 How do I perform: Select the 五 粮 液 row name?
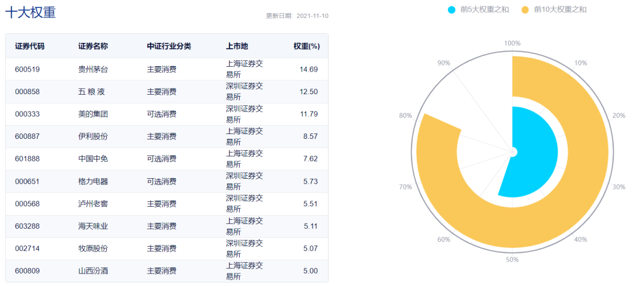point(91,92)
